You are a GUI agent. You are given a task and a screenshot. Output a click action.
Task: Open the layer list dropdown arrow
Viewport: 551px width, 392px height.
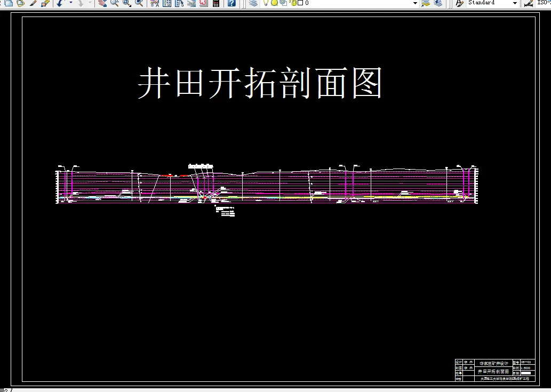(415, 3)
